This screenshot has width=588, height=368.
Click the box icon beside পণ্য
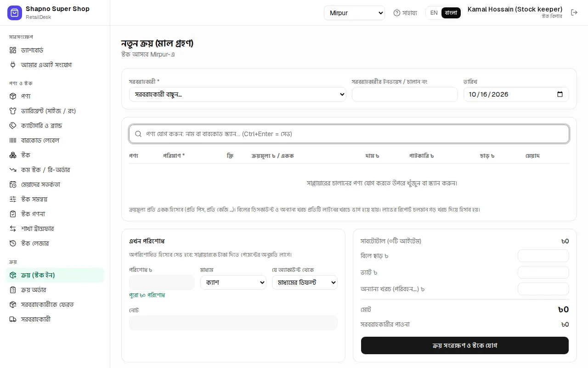(x=13, y=96)
